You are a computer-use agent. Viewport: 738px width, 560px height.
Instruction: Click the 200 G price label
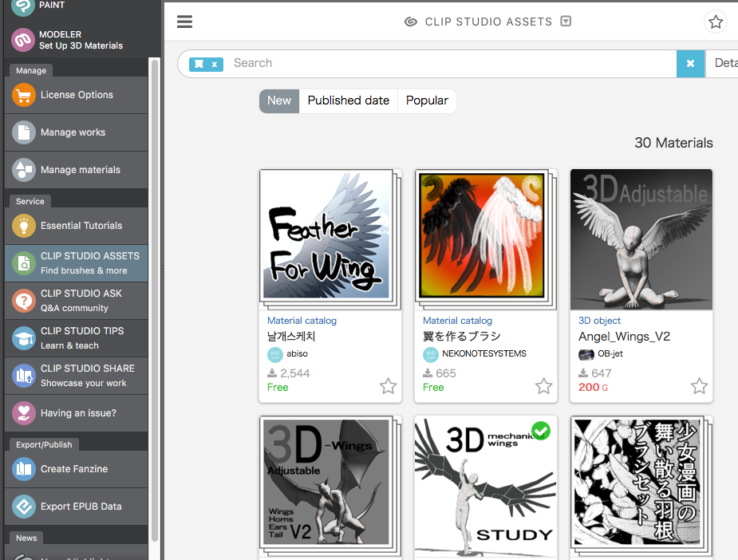[x=593, y=388]
